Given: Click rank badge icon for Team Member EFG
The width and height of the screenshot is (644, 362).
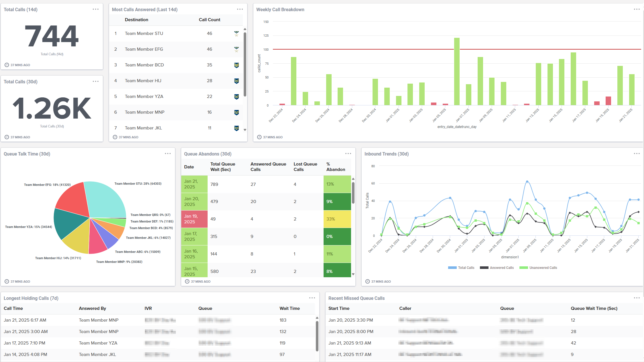Looking at the screenshot, I should click(237, 50).
